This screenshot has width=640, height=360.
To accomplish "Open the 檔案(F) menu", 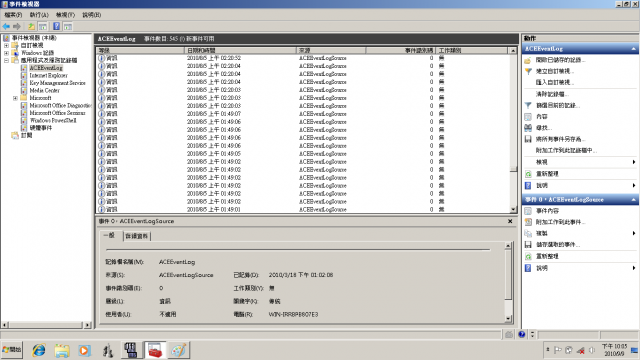I will (x=13, y=15).
